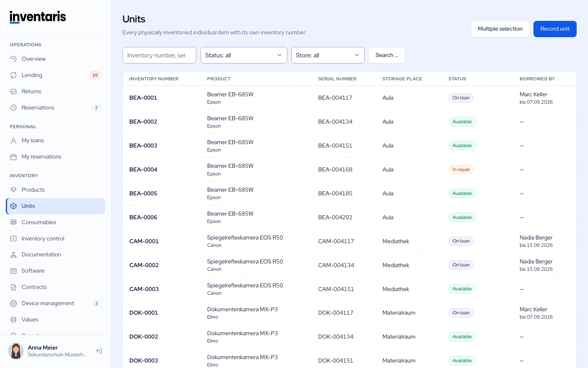Open the Store filter dropdown

[328, 55]
